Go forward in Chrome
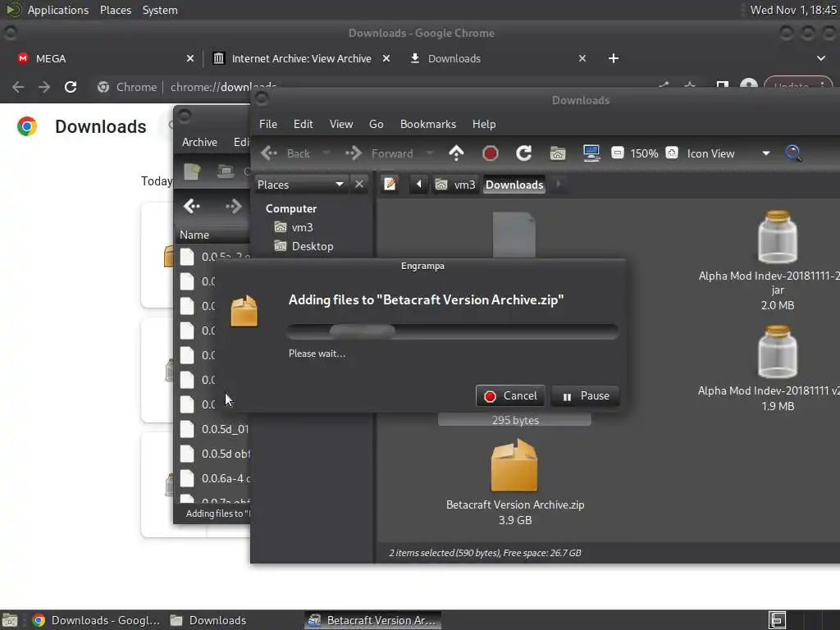Image resolution: width=840 pixels, height=630 pixels. [44, 87]
